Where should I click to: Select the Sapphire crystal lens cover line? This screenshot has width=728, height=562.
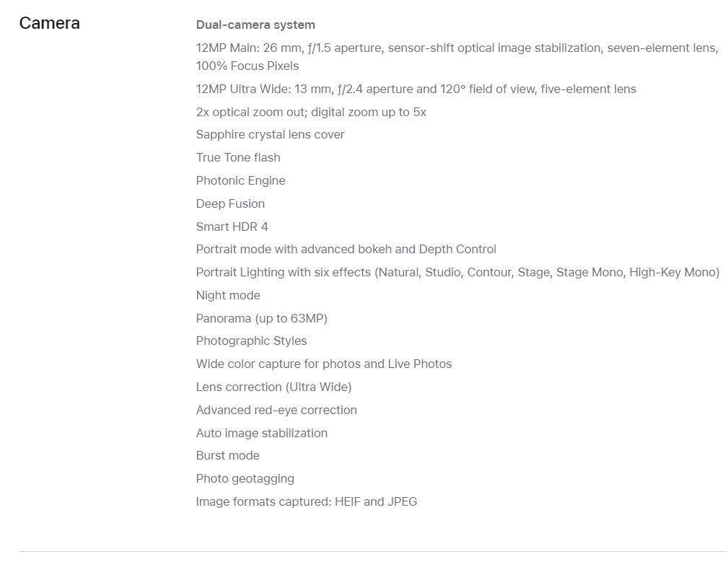click(x=271, y=135)
